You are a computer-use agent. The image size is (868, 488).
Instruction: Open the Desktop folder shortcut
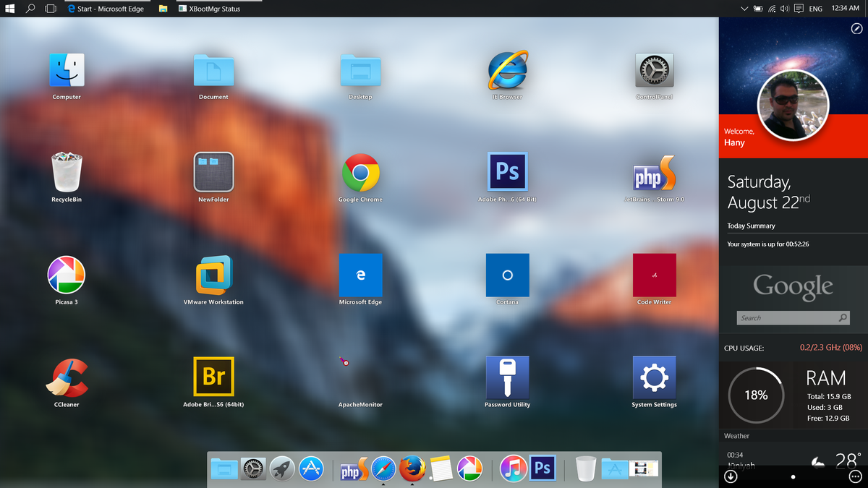pyautogui.click(x=360, y=71)
